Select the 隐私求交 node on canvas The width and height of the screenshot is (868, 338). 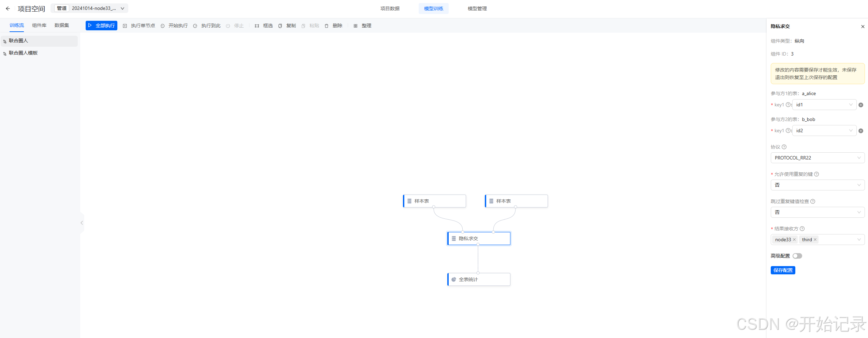point(479,238)
